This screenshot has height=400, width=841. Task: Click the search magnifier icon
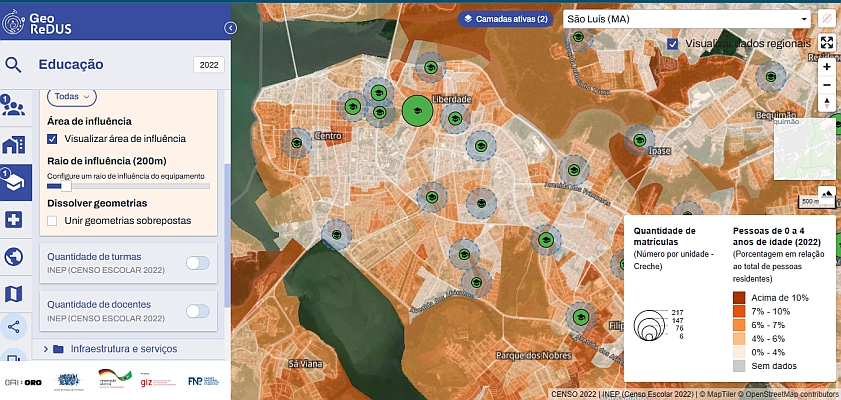coord(14,65)
